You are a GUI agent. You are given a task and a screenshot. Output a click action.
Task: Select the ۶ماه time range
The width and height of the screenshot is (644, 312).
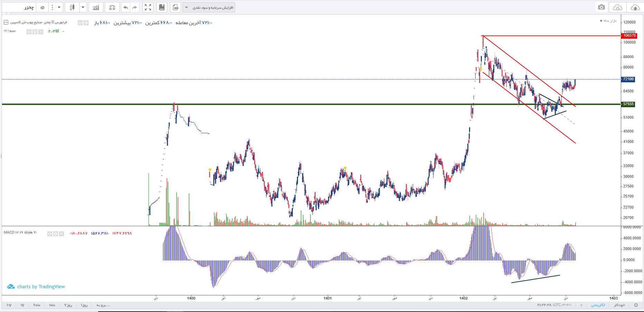pos(37,305)
